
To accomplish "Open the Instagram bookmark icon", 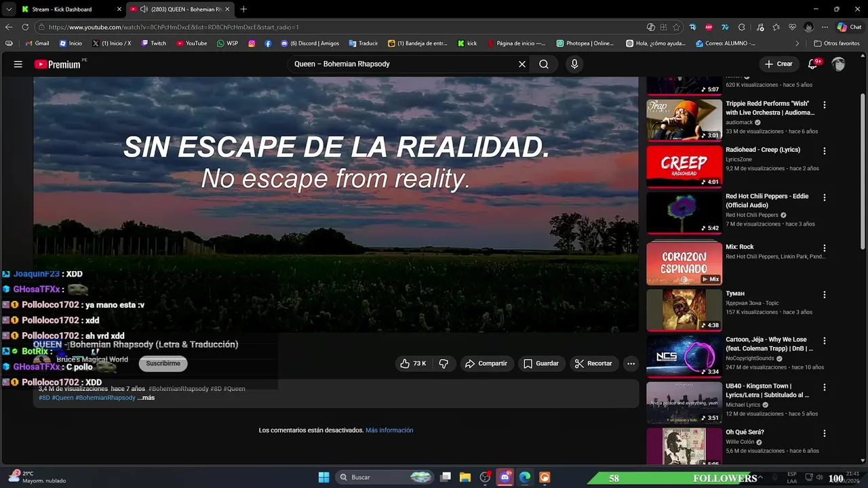I will 252,43.
